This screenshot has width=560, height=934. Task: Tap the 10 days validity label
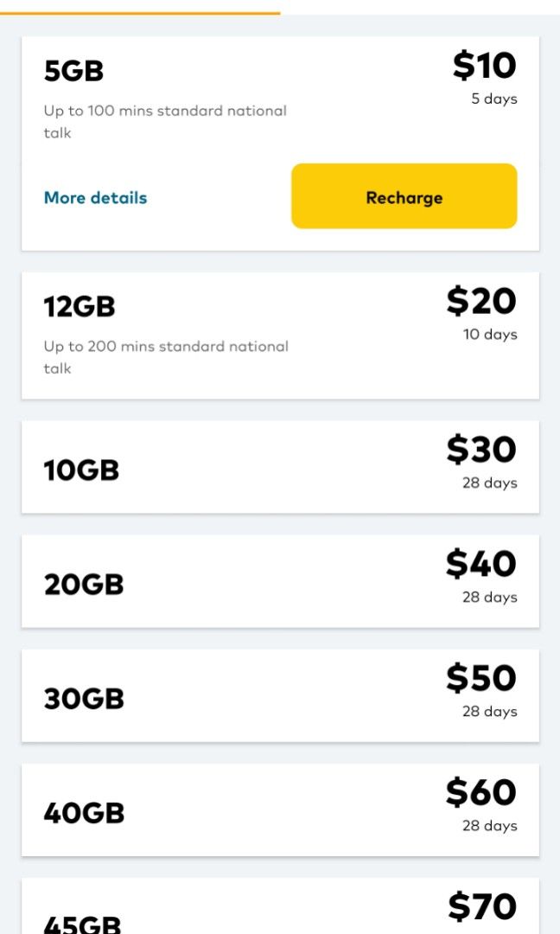[492, 333]
